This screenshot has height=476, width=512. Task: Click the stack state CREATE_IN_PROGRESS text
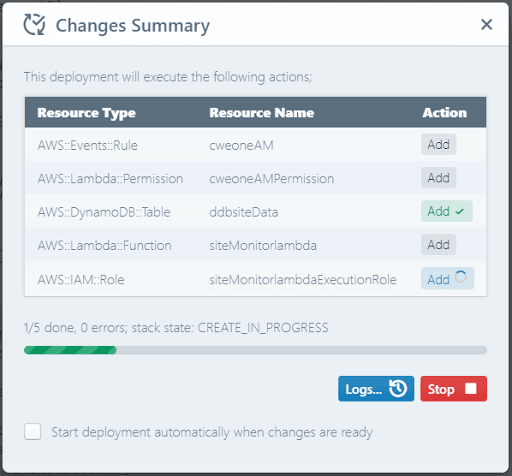263,328
